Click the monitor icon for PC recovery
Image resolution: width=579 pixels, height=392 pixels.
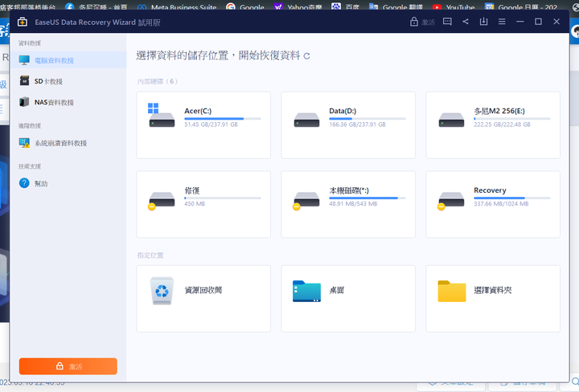24,60
